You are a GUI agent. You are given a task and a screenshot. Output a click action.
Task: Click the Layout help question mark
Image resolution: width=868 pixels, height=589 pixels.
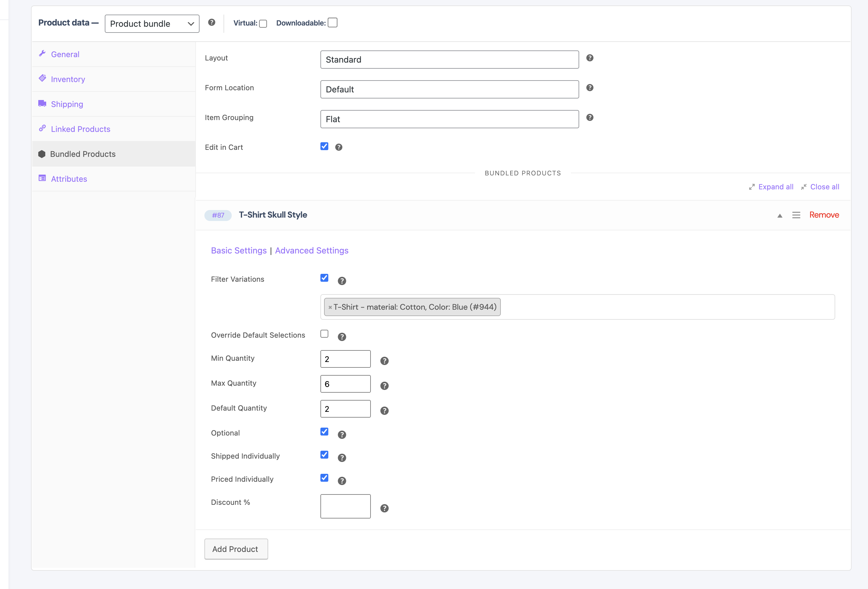click(x=590, y=58)
